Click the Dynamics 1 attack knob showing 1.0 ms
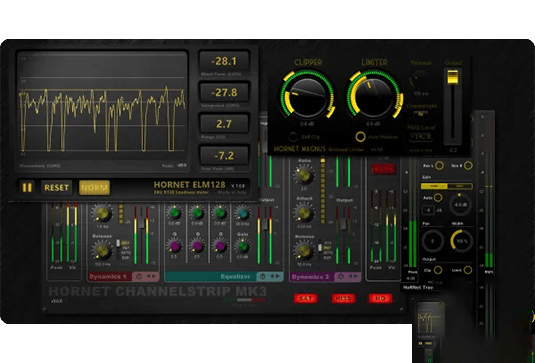The image size is (535, 363). [102, 213]
